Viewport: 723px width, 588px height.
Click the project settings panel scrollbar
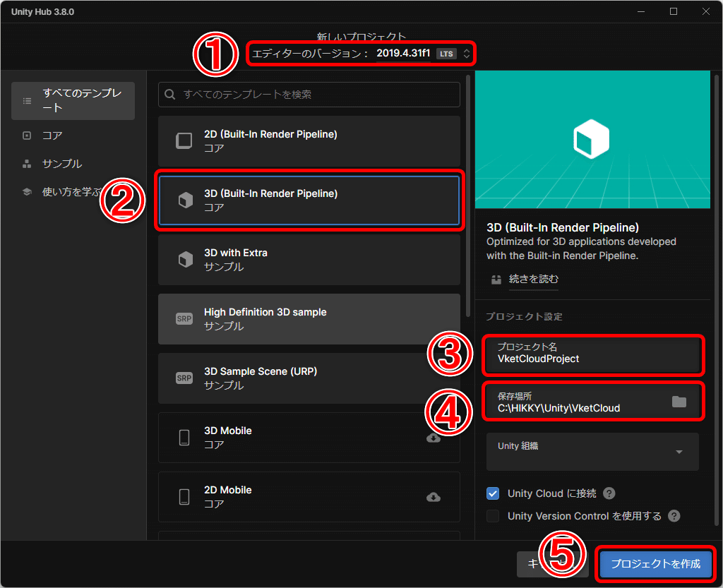(717, 299)
